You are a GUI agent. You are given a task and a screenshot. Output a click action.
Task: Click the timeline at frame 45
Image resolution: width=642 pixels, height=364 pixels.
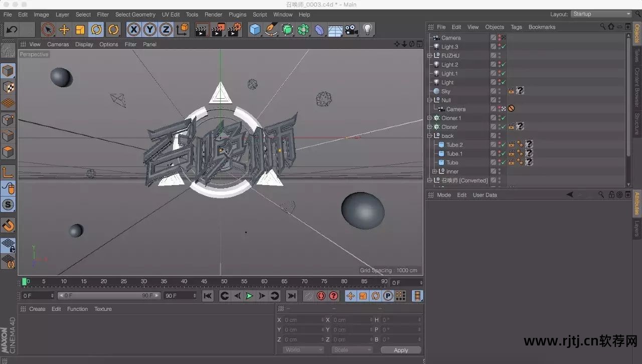point(204,282)
